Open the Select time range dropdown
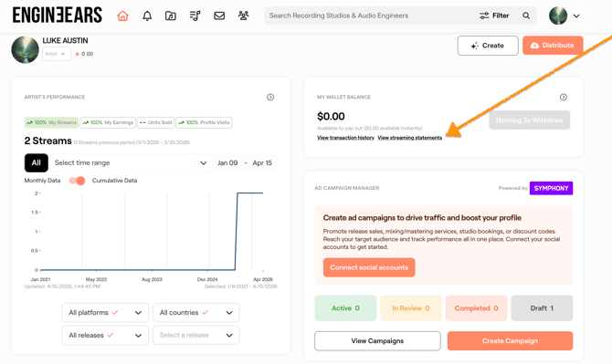 [131, 162]
